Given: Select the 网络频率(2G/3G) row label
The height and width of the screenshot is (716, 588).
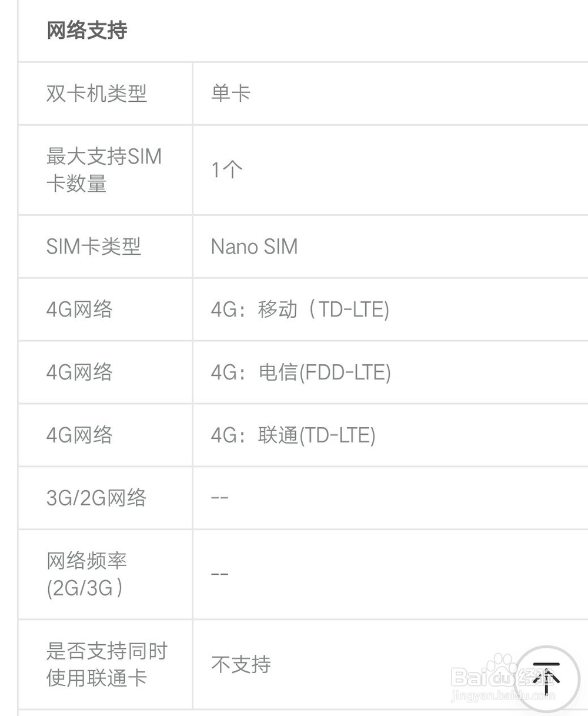Looking at the screenshot, I should [86, 574].
